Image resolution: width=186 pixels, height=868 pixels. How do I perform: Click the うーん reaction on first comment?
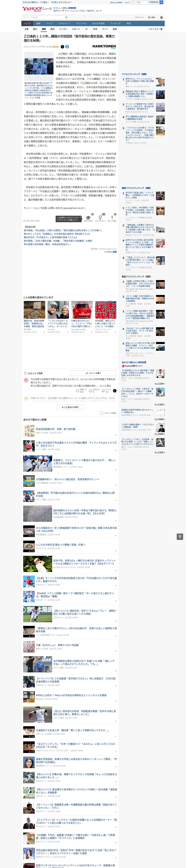[x=107, y=391]
